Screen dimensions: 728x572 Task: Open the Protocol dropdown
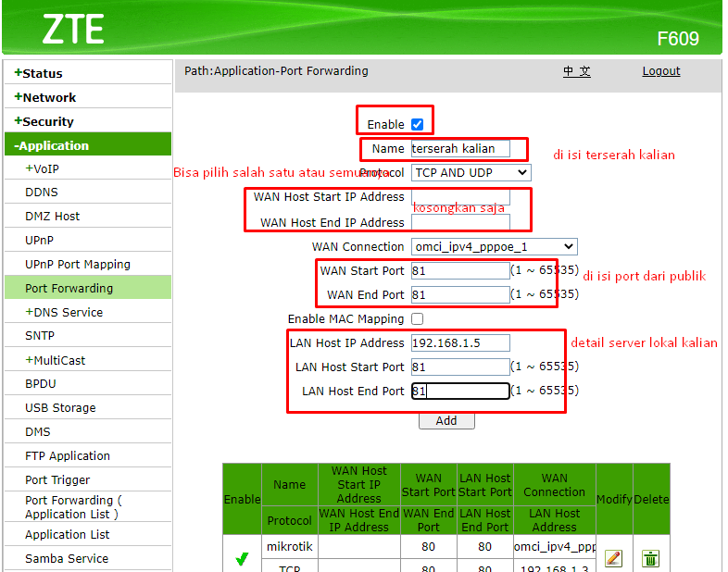471,172
